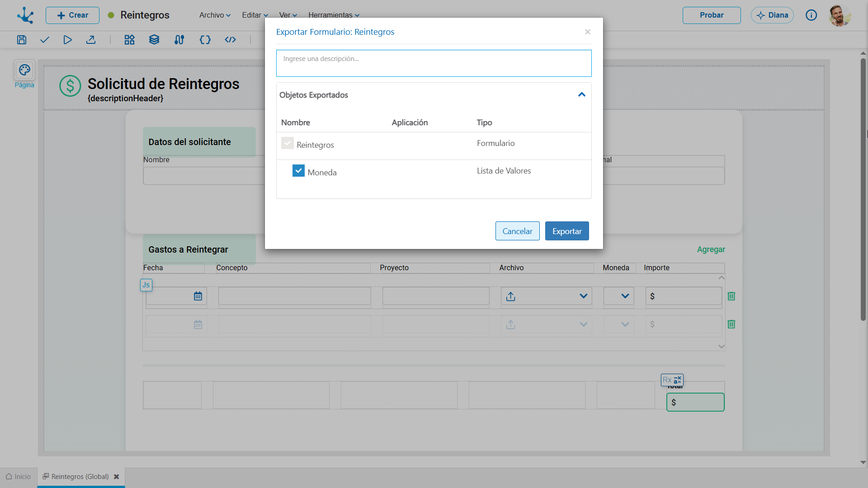Click the Js script badge
Viewport: 868px width, 488px height.
click(146, 285)
